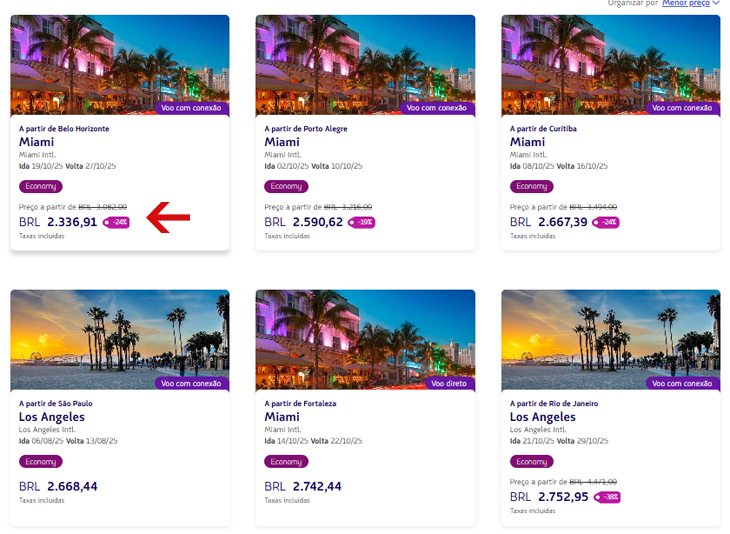Click the -19% discount tag on Porto Alegre offer
Viewport: 730px width, 534px height.
[x=362, y=223]
